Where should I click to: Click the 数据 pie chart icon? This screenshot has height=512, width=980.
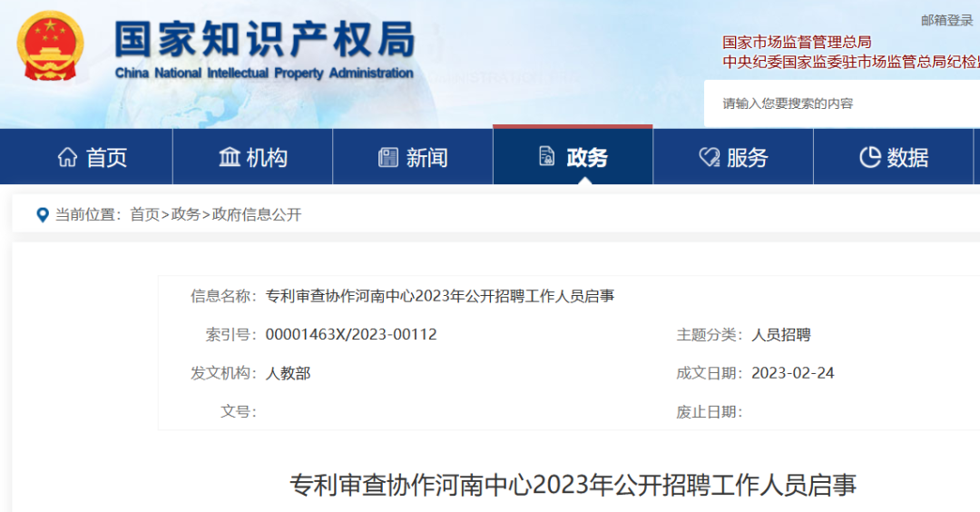pyautogui.click(x=870, y=157)
